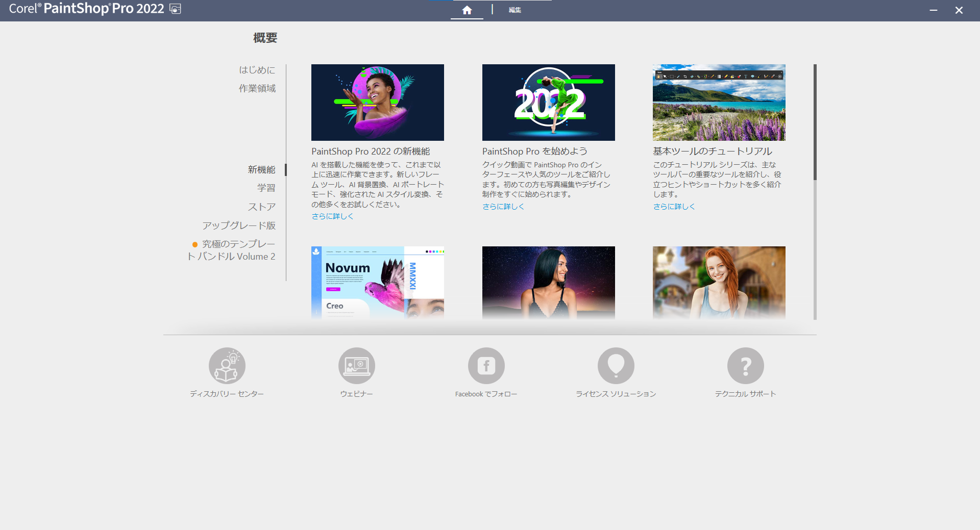Screen dimensions: 980x530
Task: Open the 2022 dancer thumbnail
Action: pyautogui.click(x=549, y=103)
